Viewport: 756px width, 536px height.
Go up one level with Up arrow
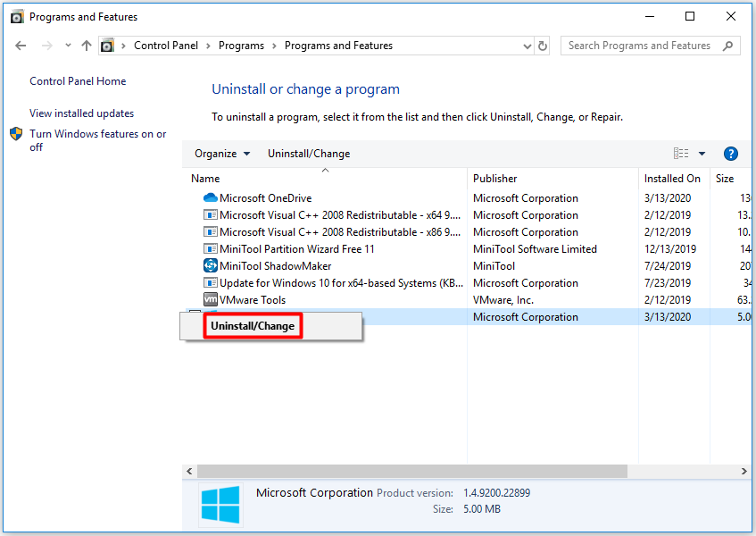87,46
